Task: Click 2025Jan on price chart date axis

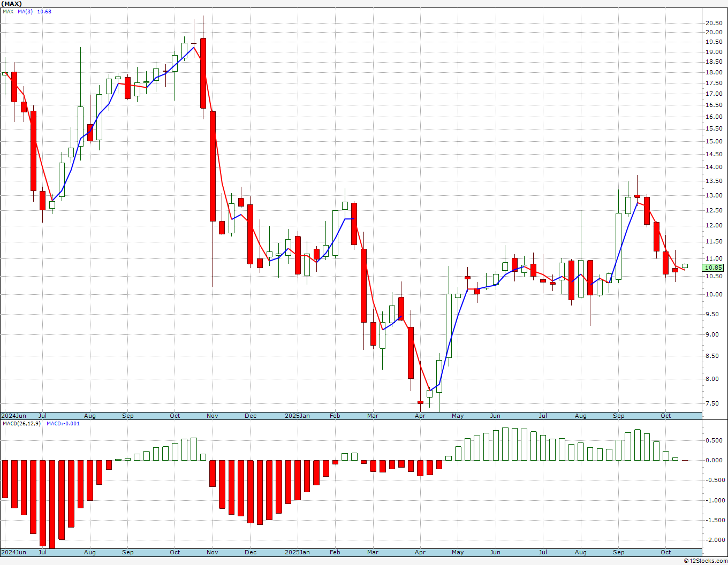Action: point(297,416)
